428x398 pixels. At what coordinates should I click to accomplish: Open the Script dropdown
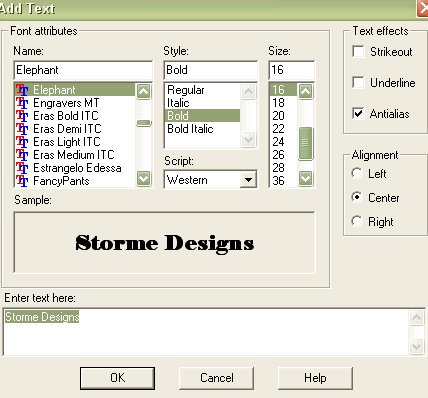click(x=248, y=180)
